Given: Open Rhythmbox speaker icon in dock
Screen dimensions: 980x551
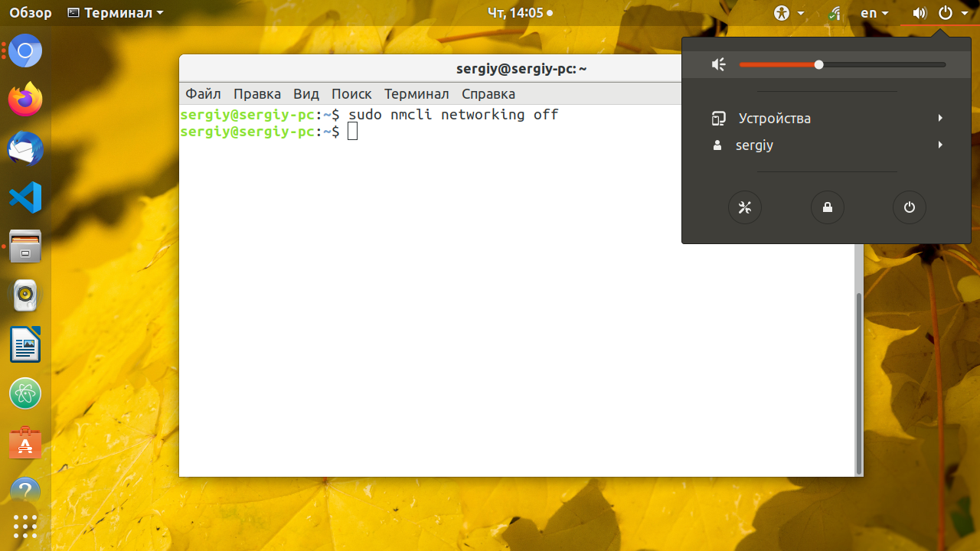Looking at the screenshot, I should click(25, 295).
